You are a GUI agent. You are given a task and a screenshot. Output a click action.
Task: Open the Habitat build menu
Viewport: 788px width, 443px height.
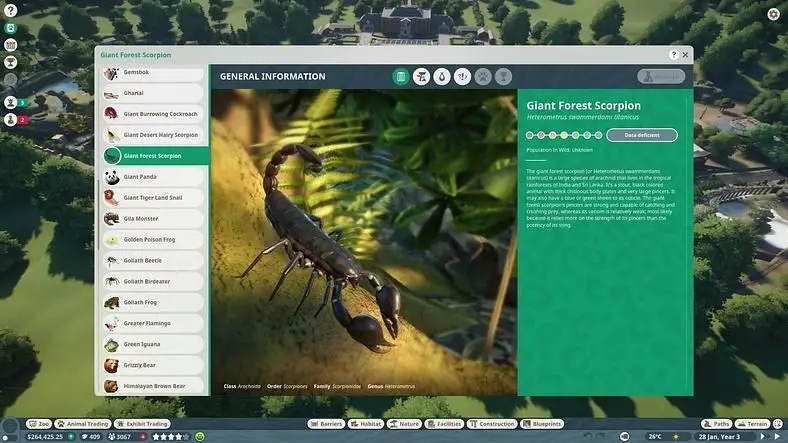pyautogui.click(x=365, y=424)
